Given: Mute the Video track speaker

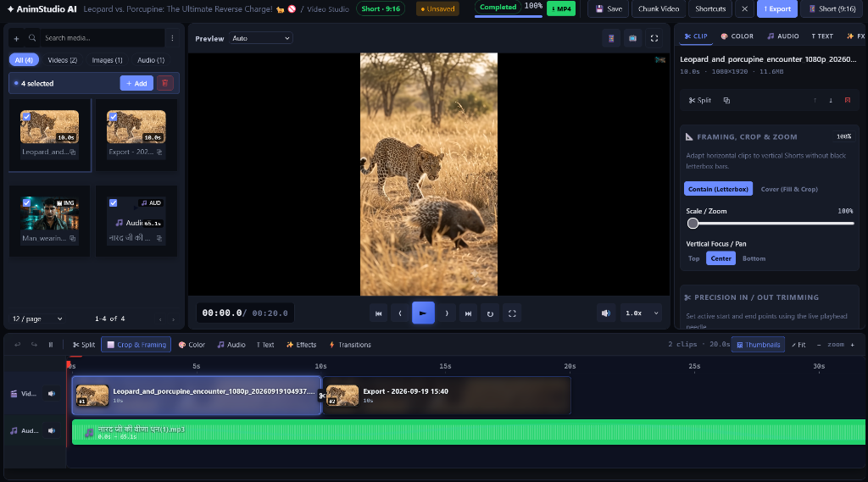Looking at the screenshot, I should tap(52, 393).
